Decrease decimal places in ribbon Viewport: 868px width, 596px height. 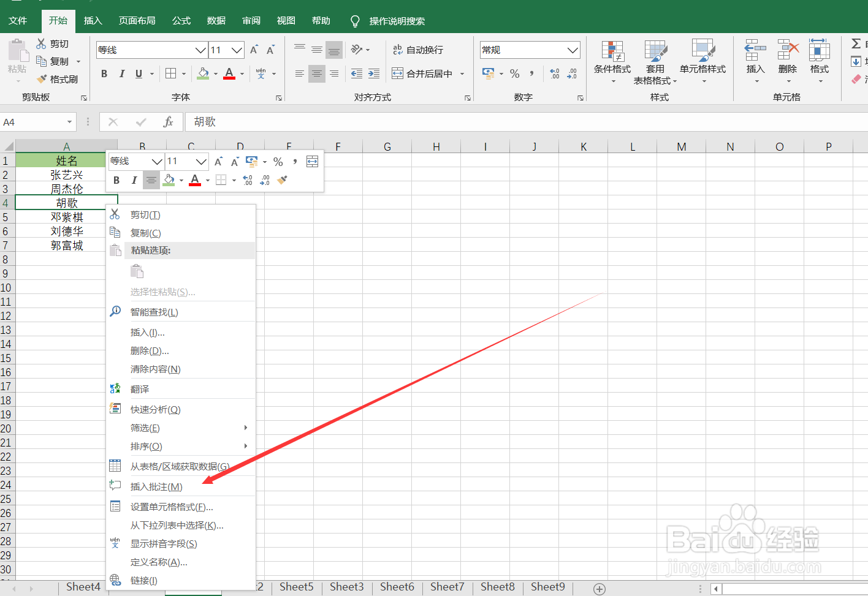pos(572,74)
